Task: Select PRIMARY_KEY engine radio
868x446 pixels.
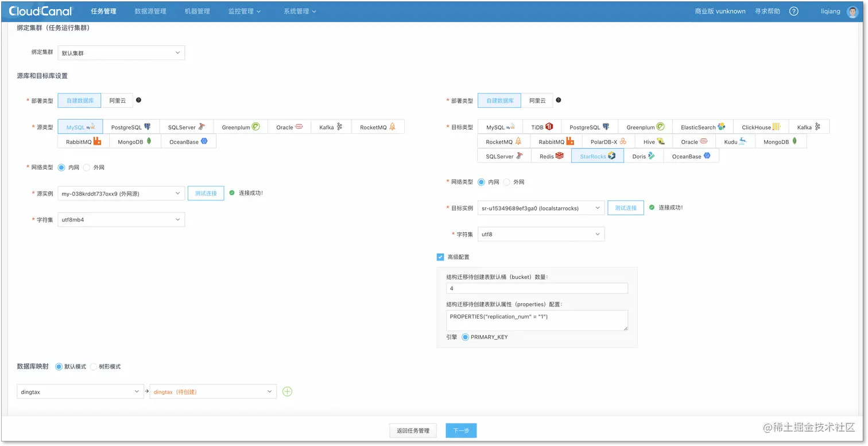Action: tap(465, 337)
